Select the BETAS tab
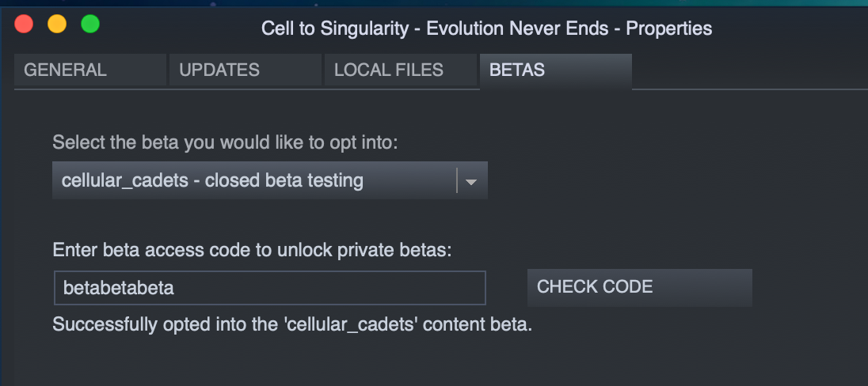Viewport: 868px width, 386px height. 556,70
